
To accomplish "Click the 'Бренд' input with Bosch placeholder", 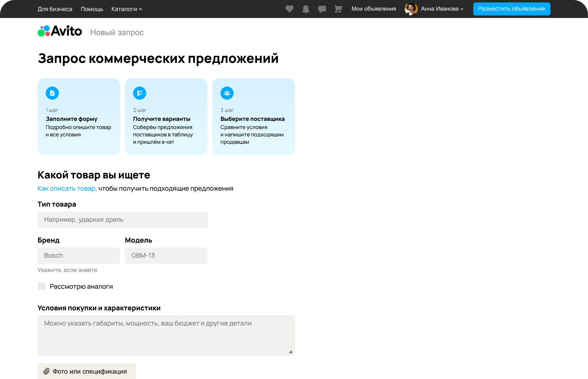I will (79, 256).
